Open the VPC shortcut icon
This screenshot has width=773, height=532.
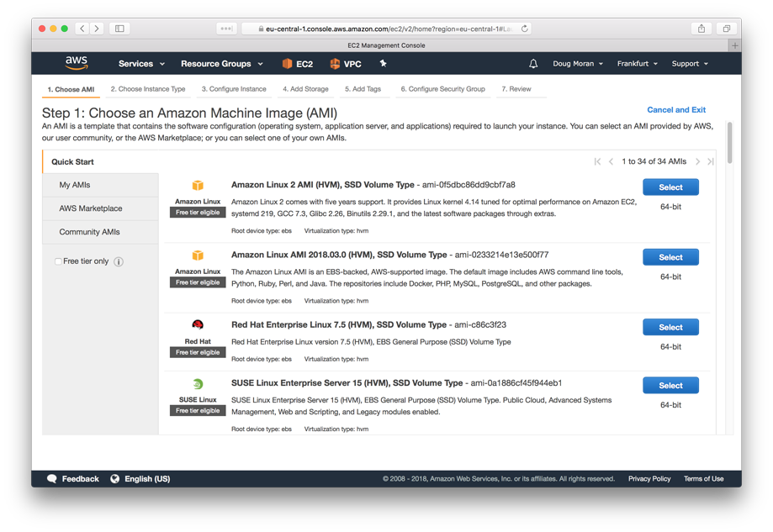pos(335,64)
